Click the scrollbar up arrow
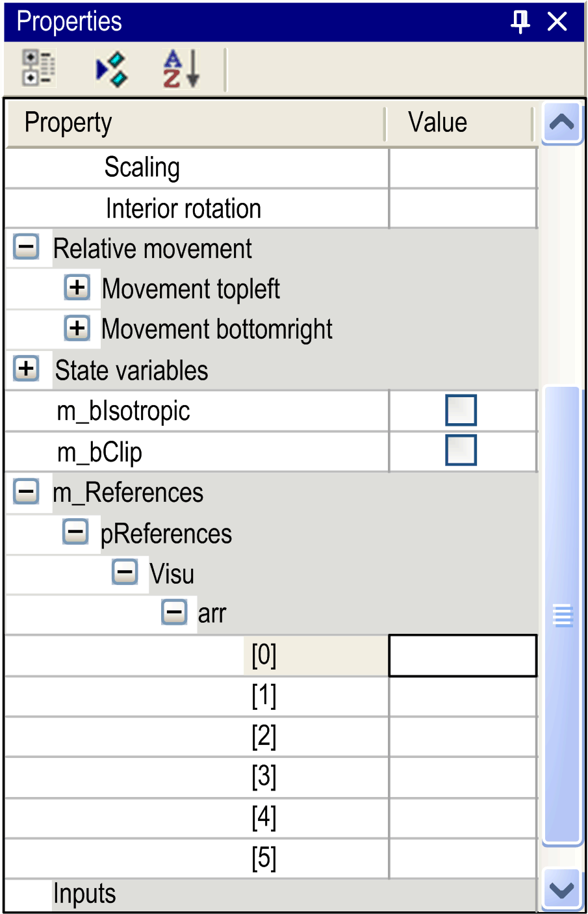This screenshot has height=914, width=588. (x=562, y=122)
